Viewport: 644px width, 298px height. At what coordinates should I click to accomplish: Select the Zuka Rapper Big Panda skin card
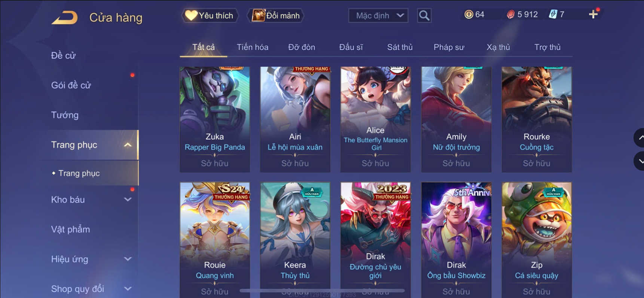(x=215, y=119)
